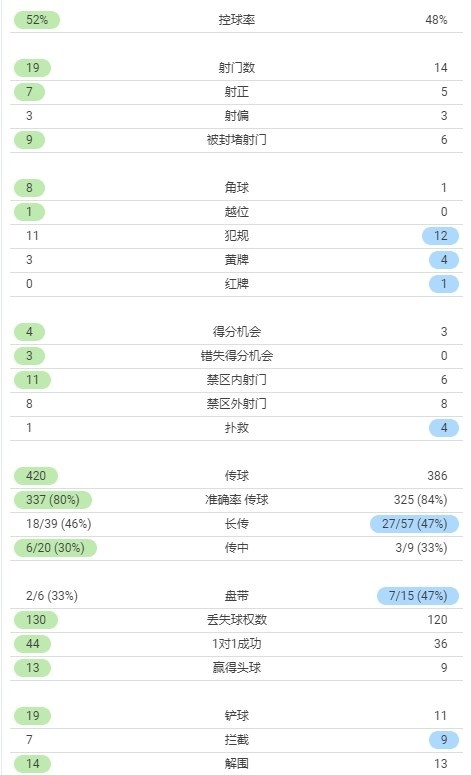Click the blue 4 saves badge
The width and height of the screenshot is (471, 775).
click(x=444, y=428)
